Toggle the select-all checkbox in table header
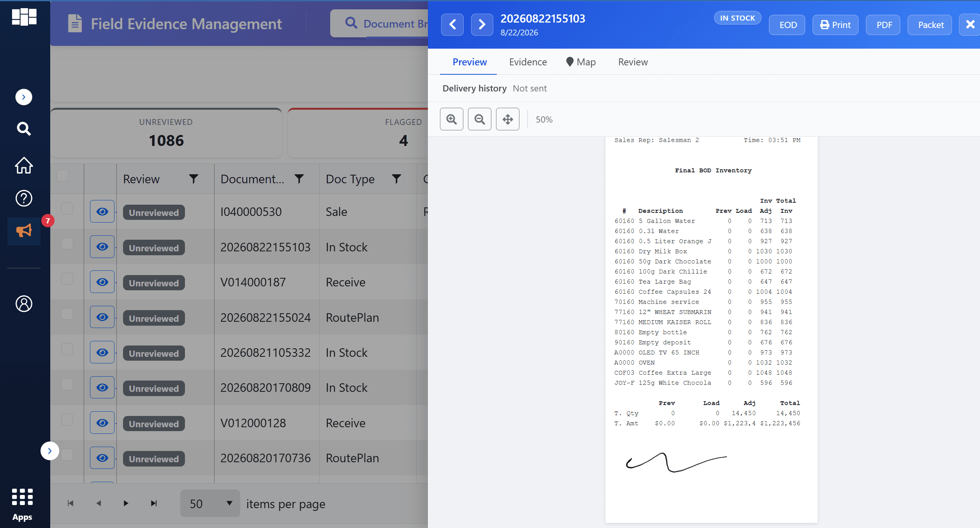Screen dimensions: 980x528 (x=63, y=176)
